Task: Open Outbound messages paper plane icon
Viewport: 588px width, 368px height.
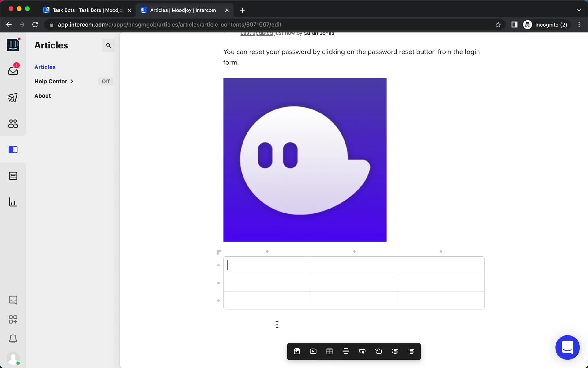Action: pyautogui.click(x=13, y=98)
